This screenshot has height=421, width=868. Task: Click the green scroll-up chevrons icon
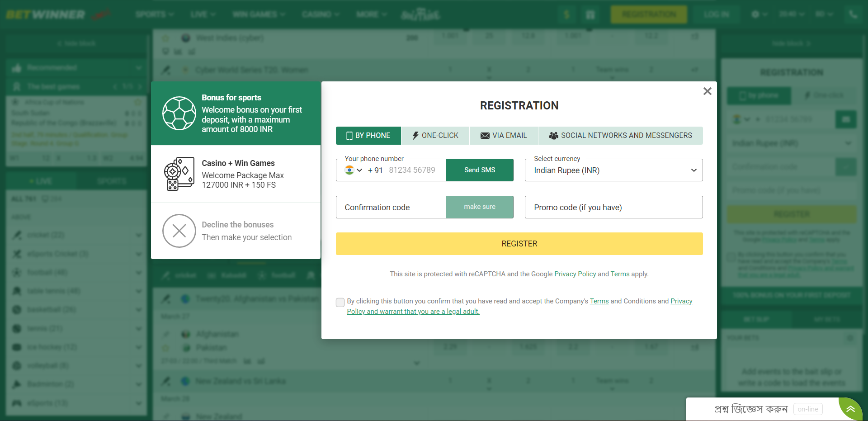pos(850,409)
